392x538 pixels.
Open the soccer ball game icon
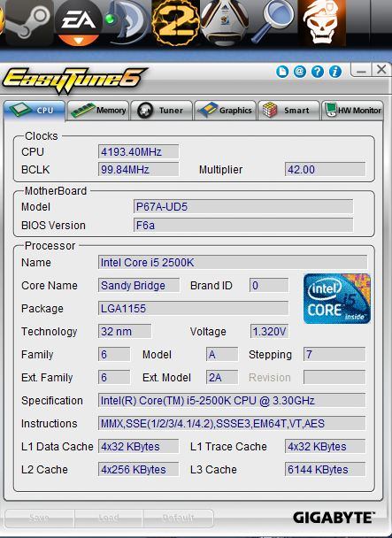(224, 23)
